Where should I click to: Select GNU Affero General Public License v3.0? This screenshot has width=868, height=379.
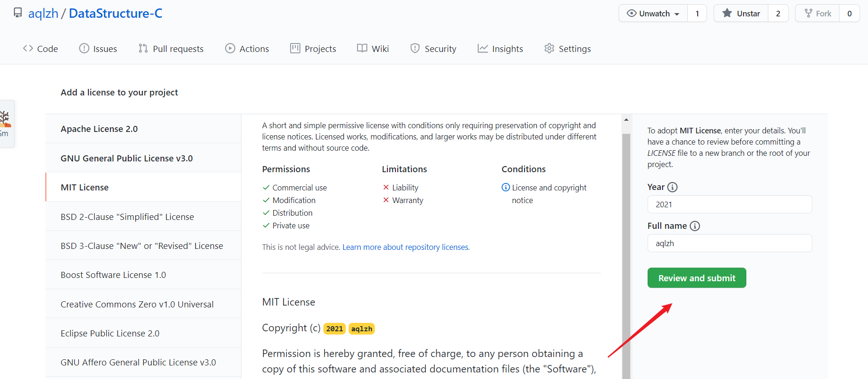click(143, 362)
